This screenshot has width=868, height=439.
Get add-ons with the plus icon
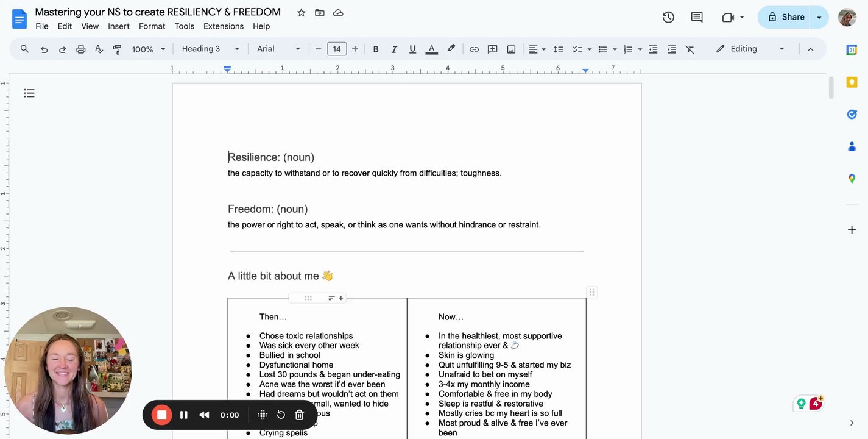(x=852, y=230)
